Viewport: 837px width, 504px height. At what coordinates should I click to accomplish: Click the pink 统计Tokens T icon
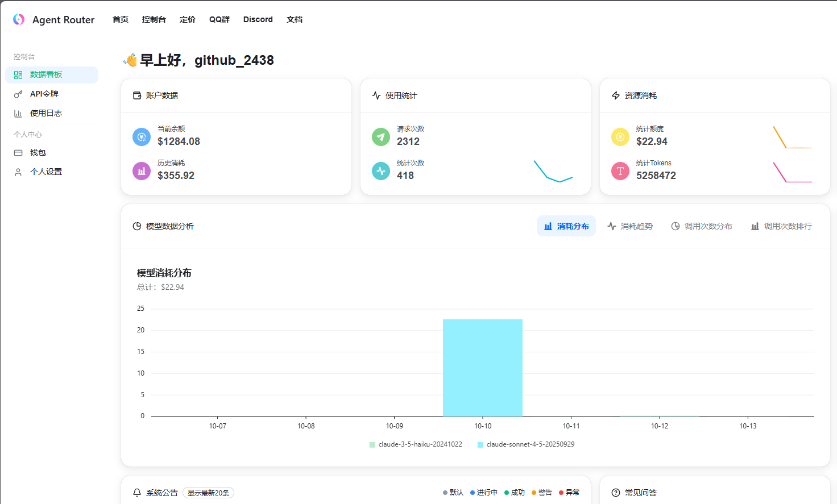pos(620,171)
